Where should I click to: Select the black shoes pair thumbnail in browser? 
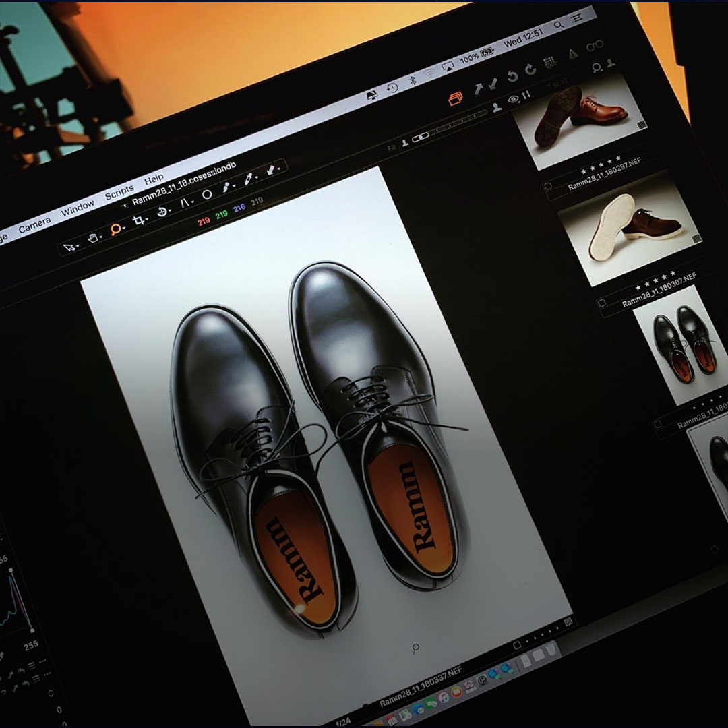coord(681,344)
